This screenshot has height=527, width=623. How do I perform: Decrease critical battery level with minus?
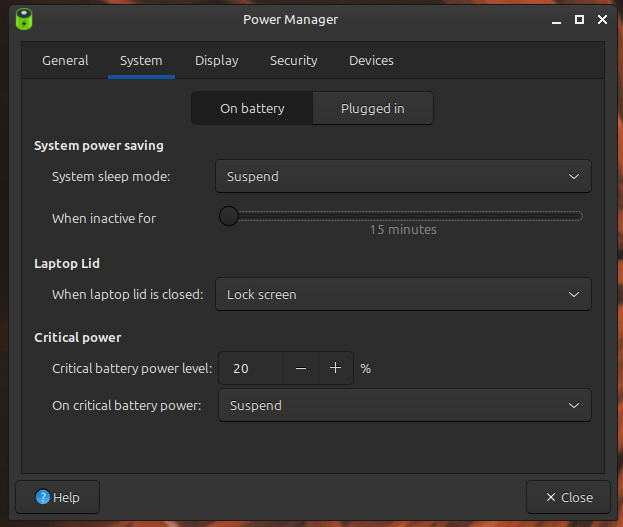(x=301, y=368)
